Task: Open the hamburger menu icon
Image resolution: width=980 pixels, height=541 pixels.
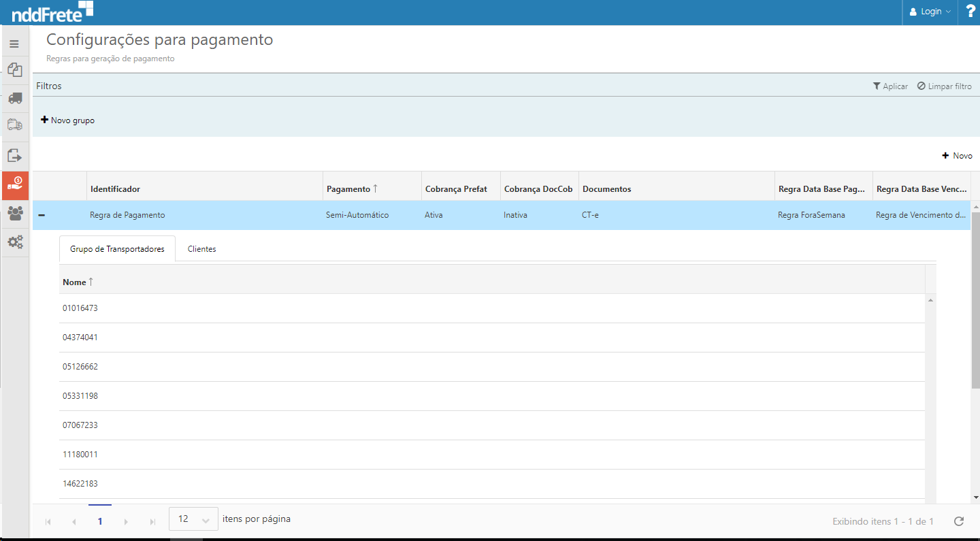Action: (14, 44)
